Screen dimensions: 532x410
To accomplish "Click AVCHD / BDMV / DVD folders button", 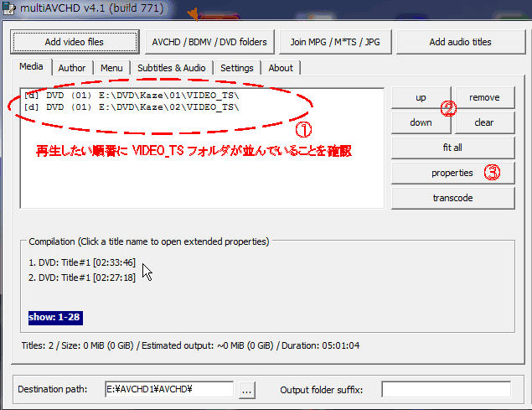I will pos(209,42).
